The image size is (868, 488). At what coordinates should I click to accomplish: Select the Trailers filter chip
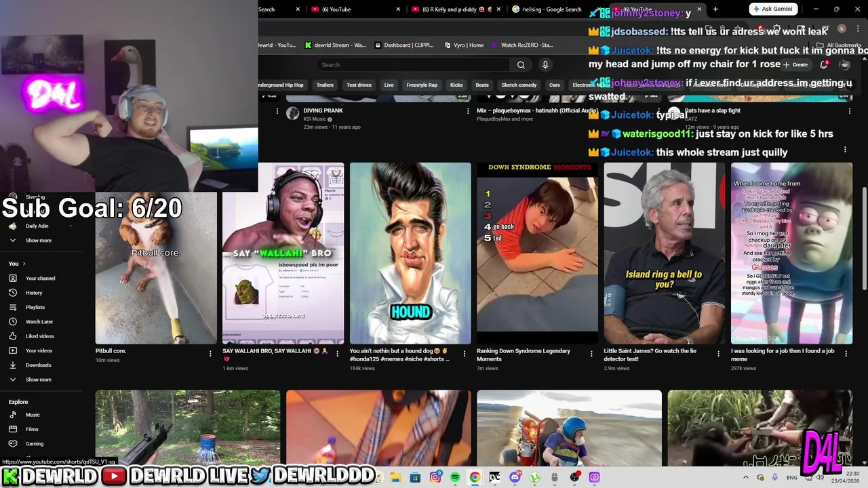coord(325,85)
